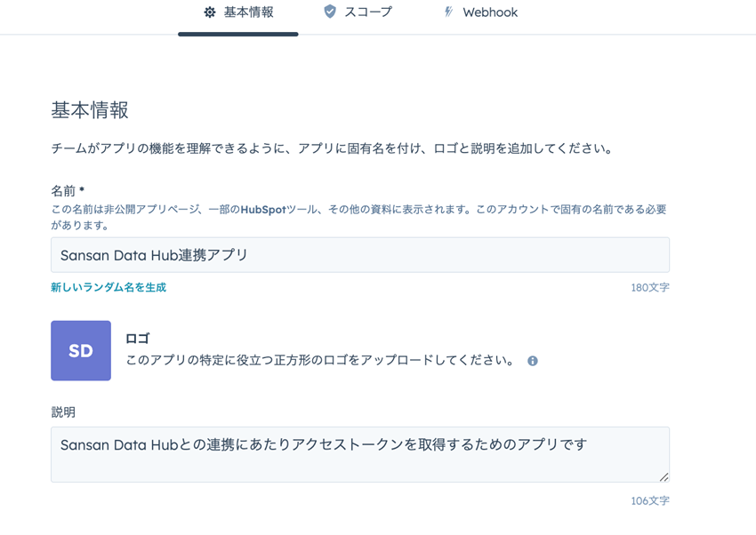Viewport: 756px width, 535px height.
Task: Click the 説明 field label
Action: point(63,412)
